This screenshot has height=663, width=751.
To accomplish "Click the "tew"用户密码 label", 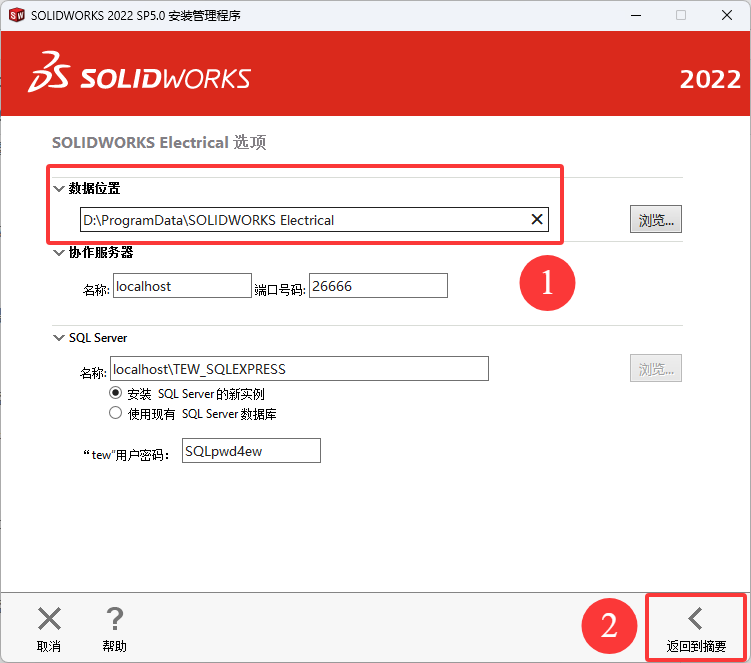I will (126, 455).
